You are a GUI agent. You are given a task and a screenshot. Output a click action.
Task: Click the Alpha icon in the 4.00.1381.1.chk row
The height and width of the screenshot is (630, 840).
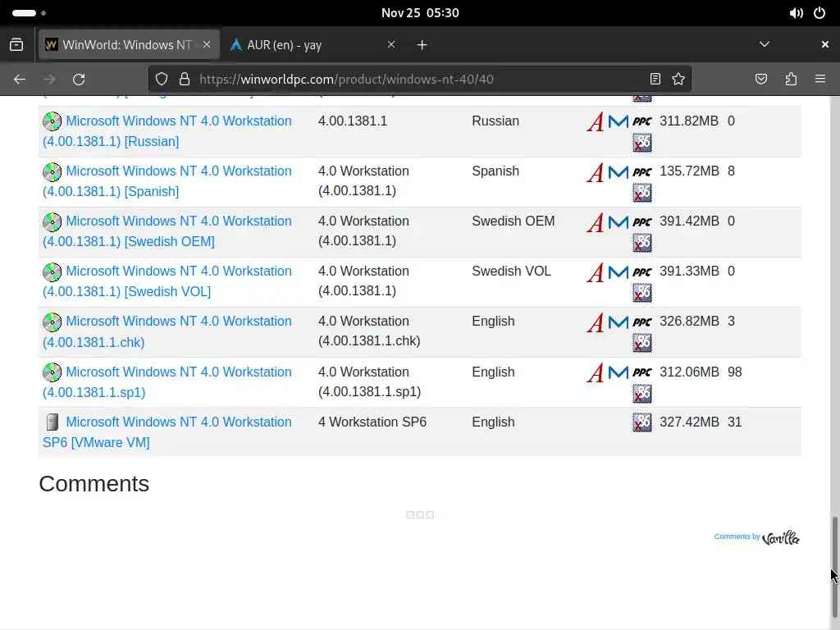[595, 322]
